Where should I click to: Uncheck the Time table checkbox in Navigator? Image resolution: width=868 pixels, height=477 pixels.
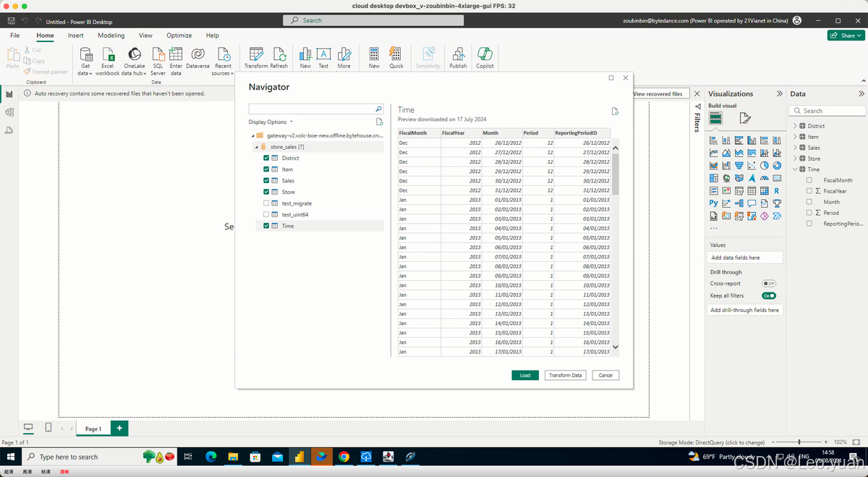pyautogui.click(x=266, y=226)
